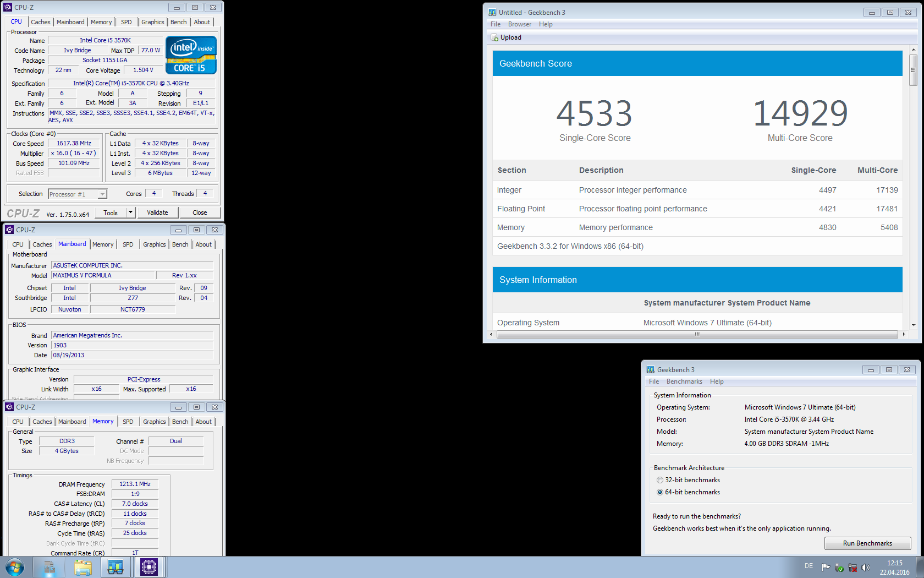This screenshot has width=924, height=578.
Task: Open the Graphics tab in the CPU-Z Memory window
Action: pyautogui.click(x=155, y=422)
